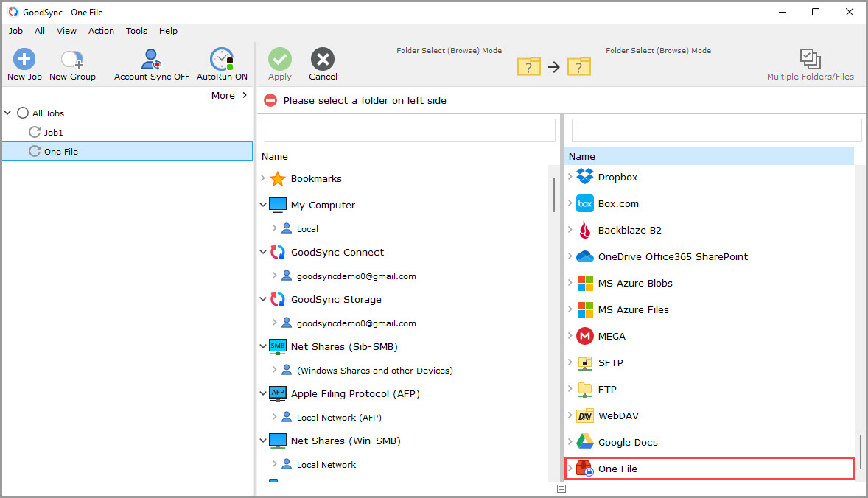Viewport: 868px width, 498px height.
Task: Click the MS Azure Blobs icon
Action: 584,284
